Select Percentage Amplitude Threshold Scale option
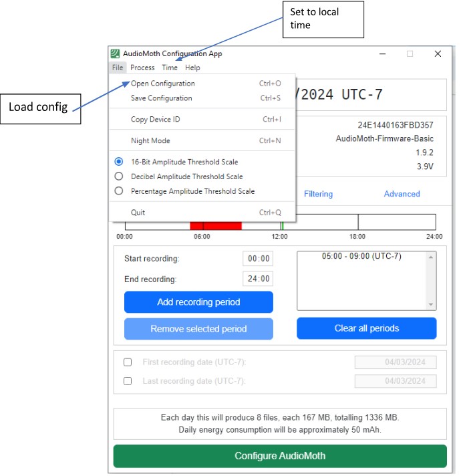 (192, 191)
